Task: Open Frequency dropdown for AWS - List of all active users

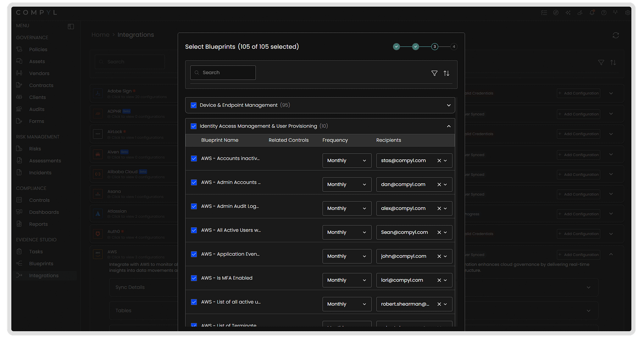Action: [x=347, y=304]
